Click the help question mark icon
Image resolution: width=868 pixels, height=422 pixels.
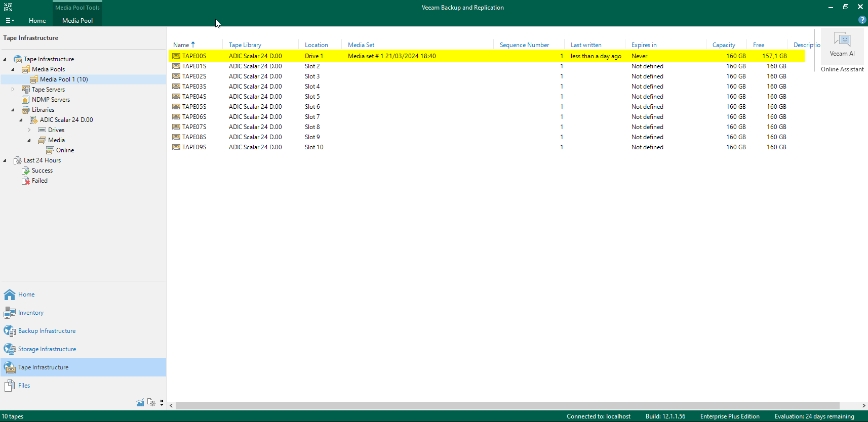pyautogui.click(x=862, y=20)
